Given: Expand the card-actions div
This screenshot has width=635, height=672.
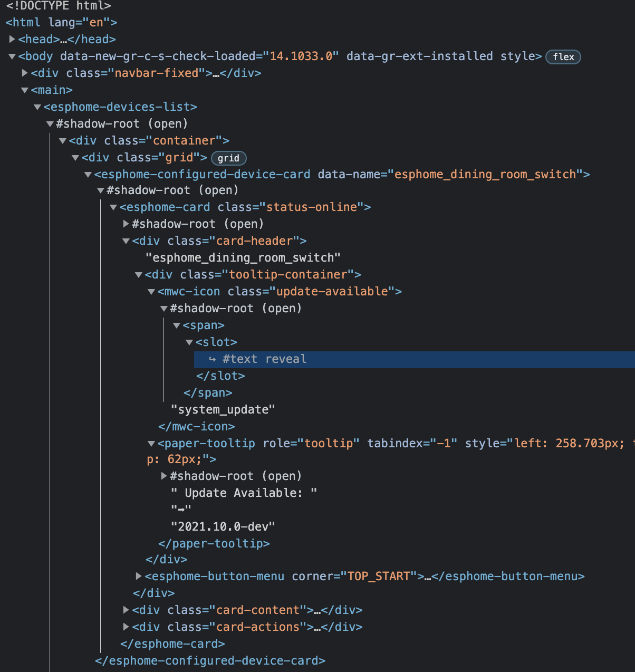Looking at the screenshot, I should 126,627.
